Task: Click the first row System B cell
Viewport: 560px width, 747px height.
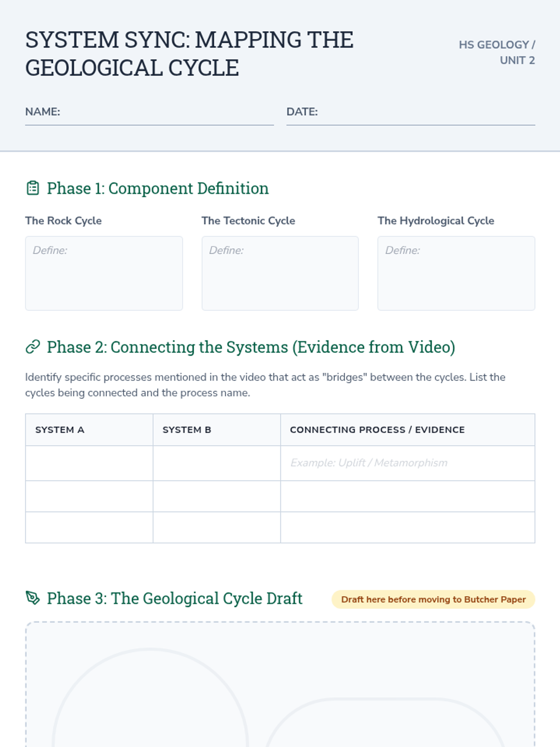Action: tap(217, 463)
